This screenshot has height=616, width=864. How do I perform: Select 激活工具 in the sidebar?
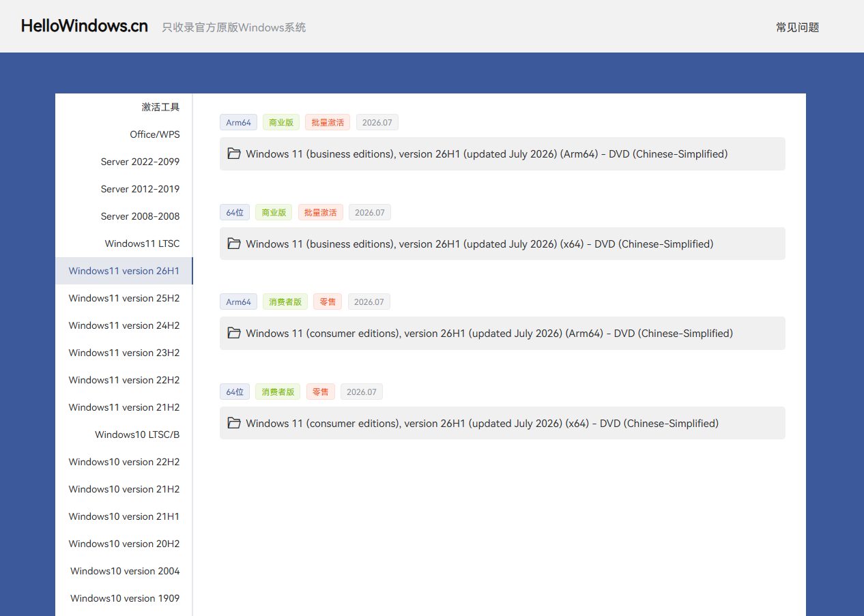tap(124, 107)
